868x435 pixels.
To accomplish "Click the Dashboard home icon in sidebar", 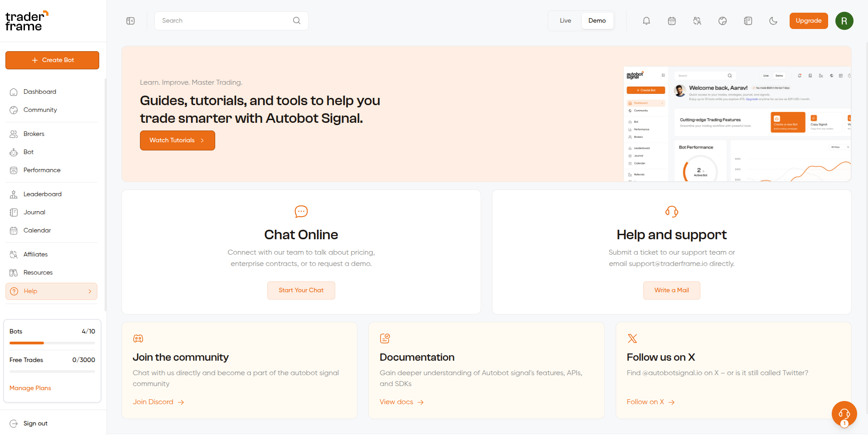I will coord(14,92).
